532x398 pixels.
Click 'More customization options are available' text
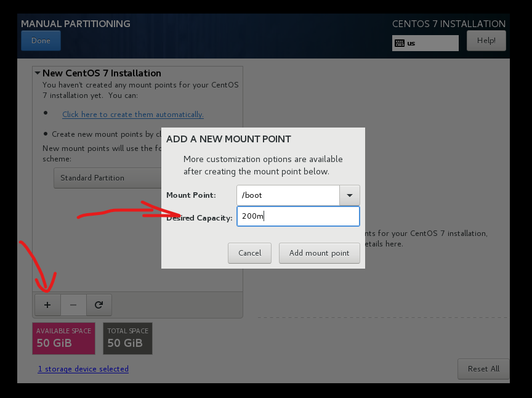tap(263, 160)
